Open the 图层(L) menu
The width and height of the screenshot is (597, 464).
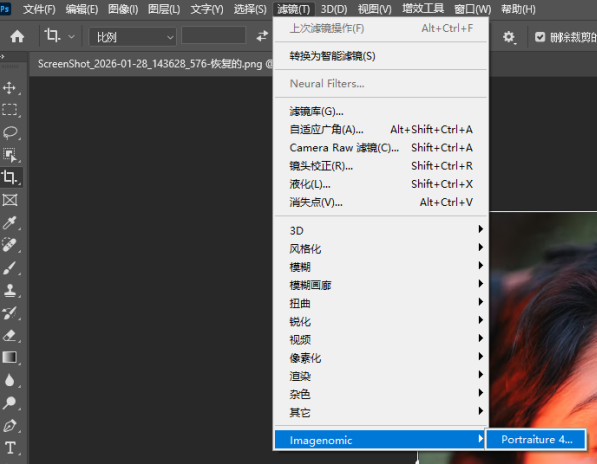point(164,9)
